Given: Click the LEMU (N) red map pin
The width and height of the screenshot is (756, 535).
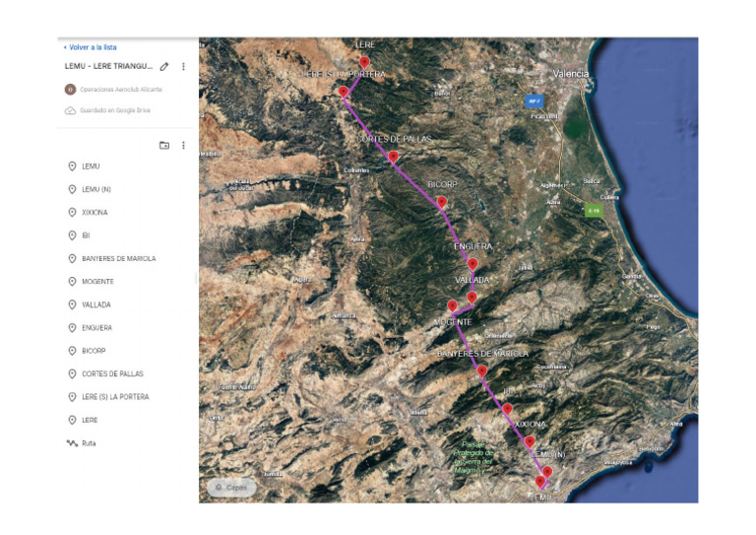Looking at the screenshot, I should (x=547, y=471).
